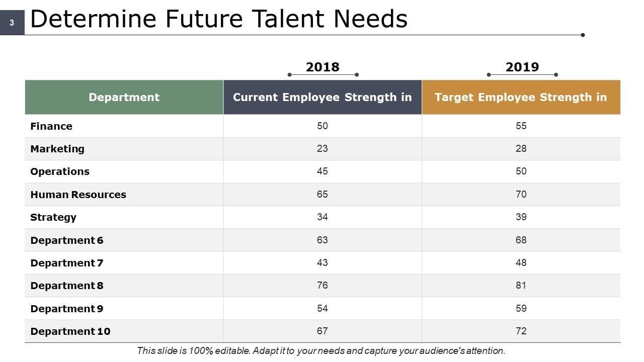The image size is (644, 362).
Task: Click the slide number 3 badge
Action: (x=12, y=23)
